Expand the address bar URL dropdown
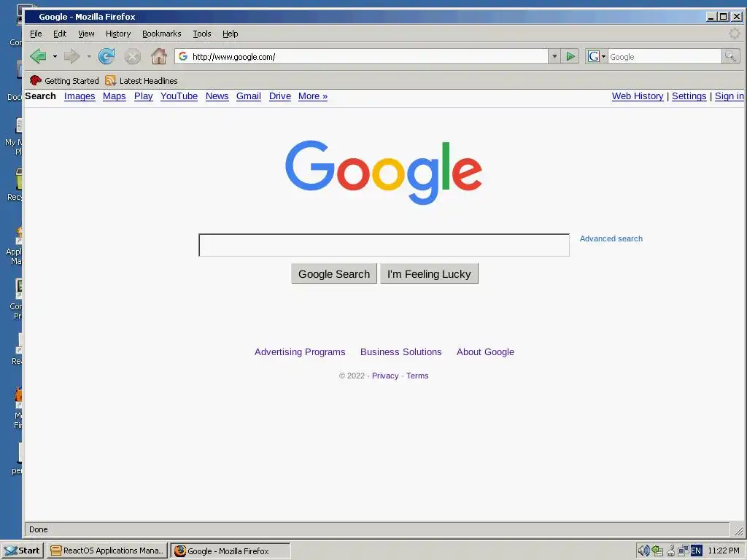The image size is (747, 560). [x=554, y=56]
